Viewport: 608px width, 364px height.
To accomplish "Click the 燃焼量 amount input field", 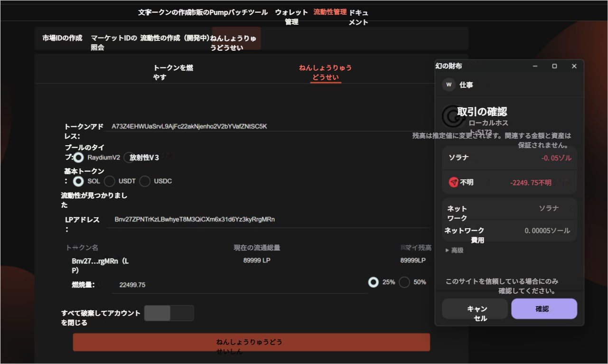I will [237, 285].
